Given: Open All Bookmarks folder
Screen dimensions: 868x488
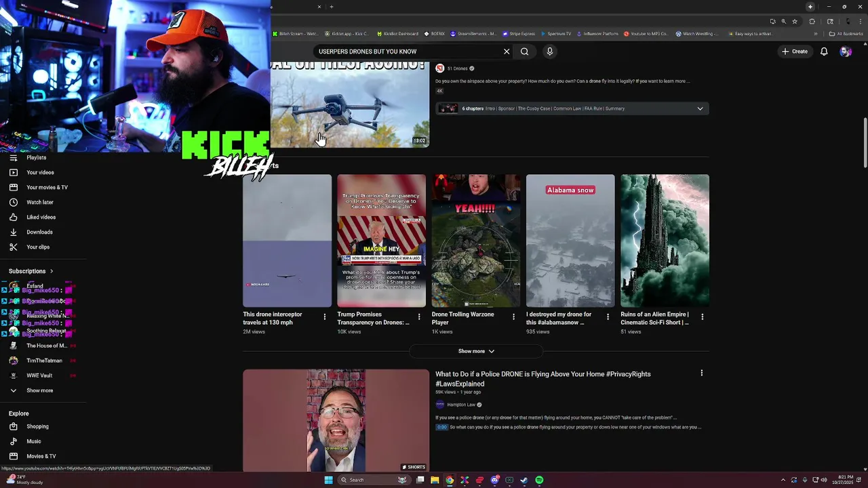Looking at the screenshot, I should click(x=846, y=33).
